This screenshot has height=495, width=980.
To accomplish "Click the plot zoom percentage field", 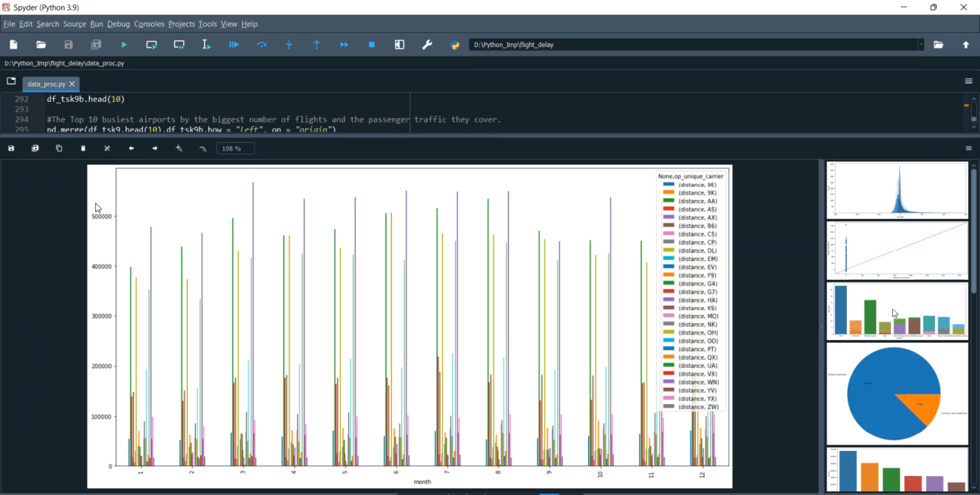I will (x=235, y=148).
